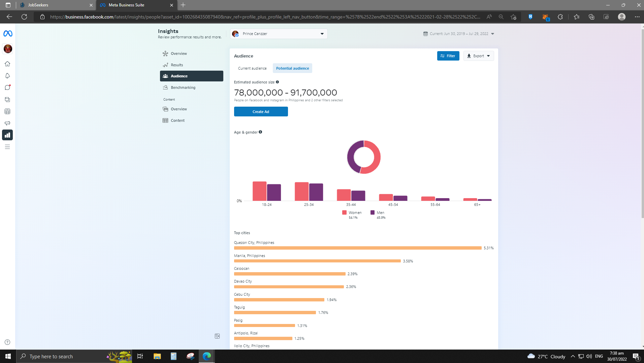The width and height of the screenshot is (644, 363).
Task: Open the Benchmarking menu item
Action: (x=191, y=87)
